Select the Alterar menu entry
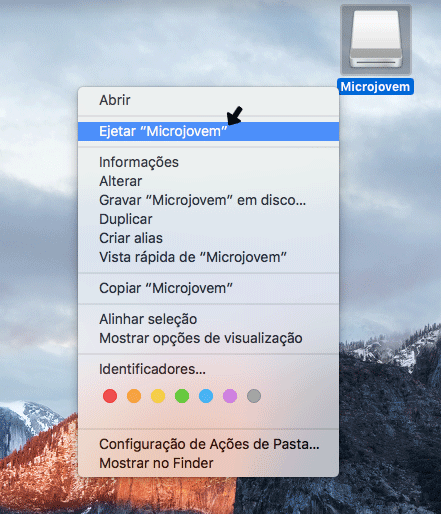Image resolution: width=441 pixels, height=514 pixels. click(x=208, y=181)
